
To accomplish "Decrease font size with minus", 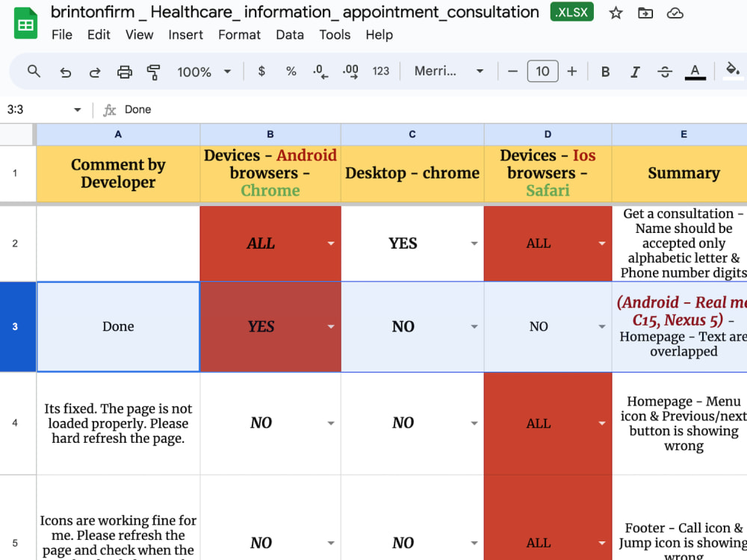I will click(x=512, y=72).
